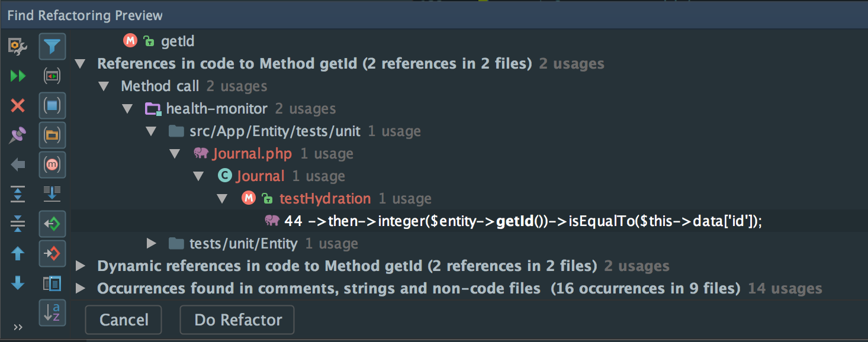The height and width of the screenshot is (342, 868).
Task: Open the settings wrench icon
Action: 18,46
